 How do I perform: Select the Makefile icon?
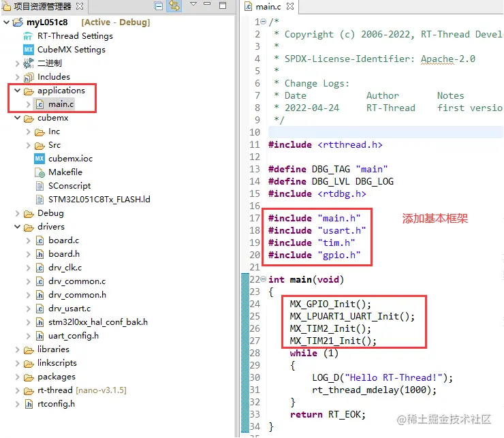(x=40, y=172)
